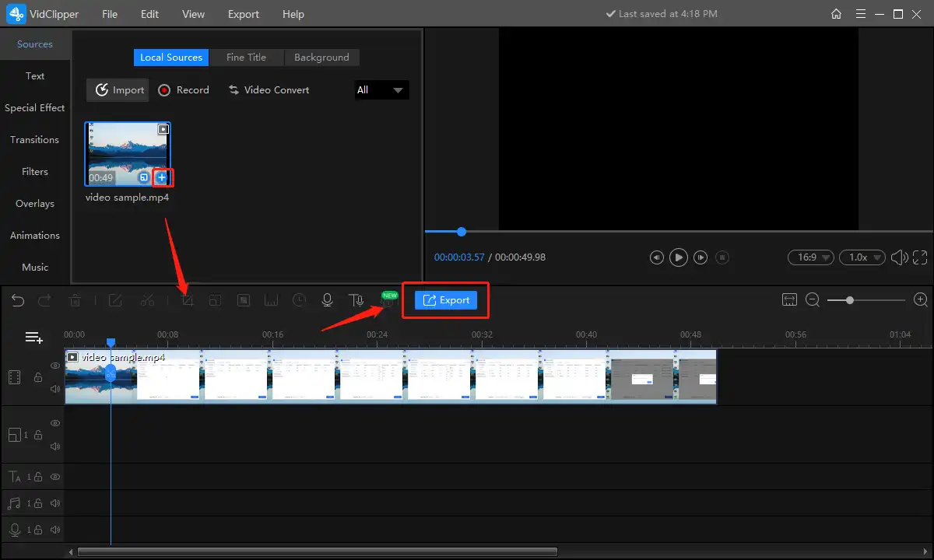Enter fullscreen preview mode
Viewport: 934px width, 560px height.
pos(920,257)
